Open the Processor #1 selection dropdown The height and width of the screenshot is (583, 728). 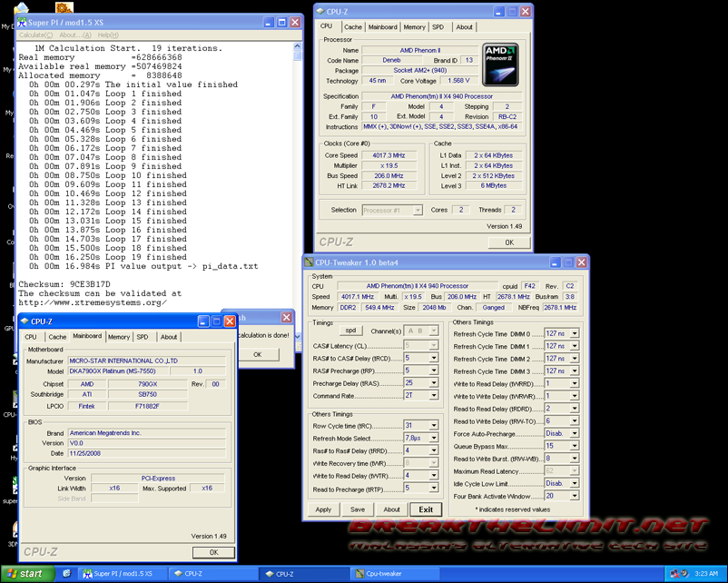[392, 210]
